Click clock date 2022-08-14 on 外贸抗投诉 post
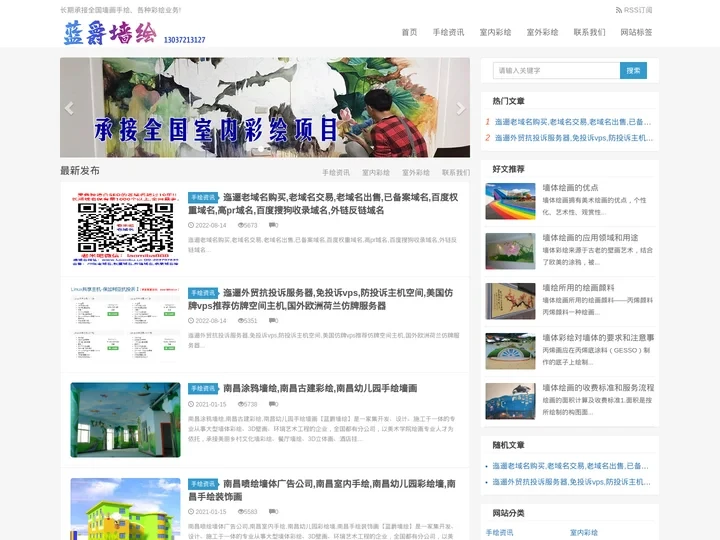 pos(207,321)
